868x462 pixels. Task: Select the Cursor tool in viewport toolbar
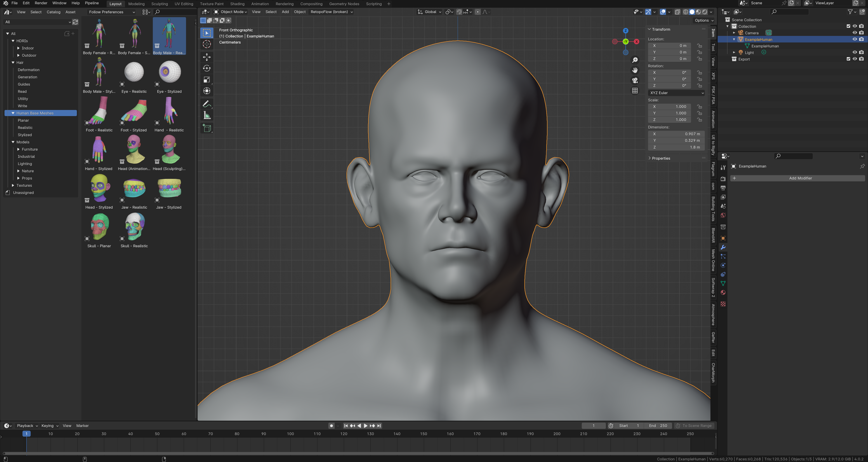[207, 44]
